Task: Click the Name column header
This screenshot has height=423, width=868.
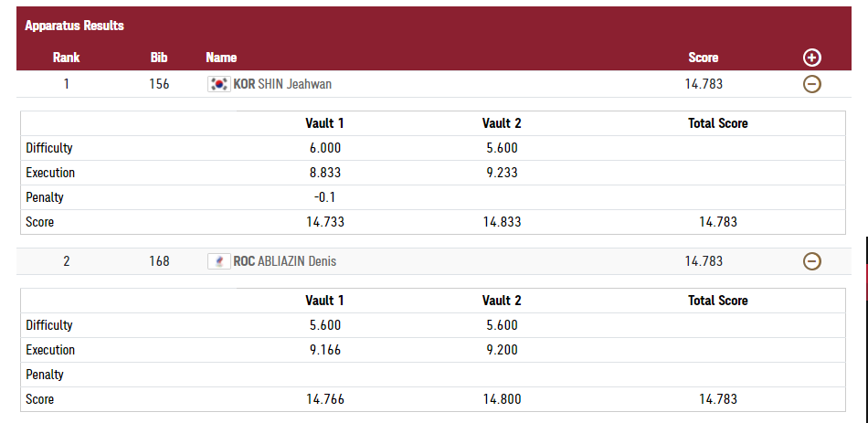Action: pyautogui.click(x=221, y=58)
